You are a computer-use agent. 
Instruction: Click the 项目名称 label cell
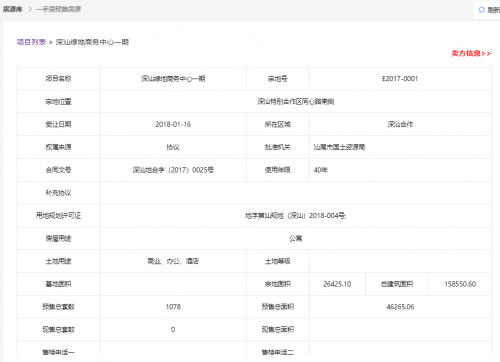coord(58,79)
